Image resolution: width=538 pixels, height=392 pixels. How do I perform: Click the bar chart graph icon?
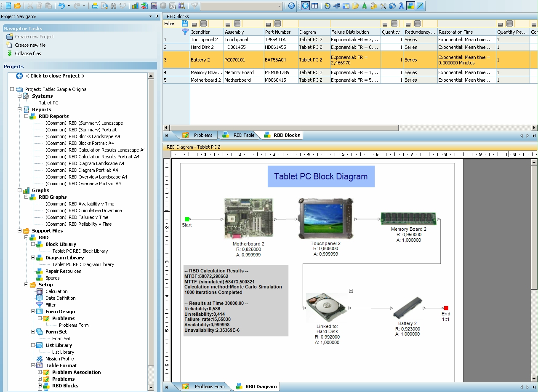coord(135,6)
